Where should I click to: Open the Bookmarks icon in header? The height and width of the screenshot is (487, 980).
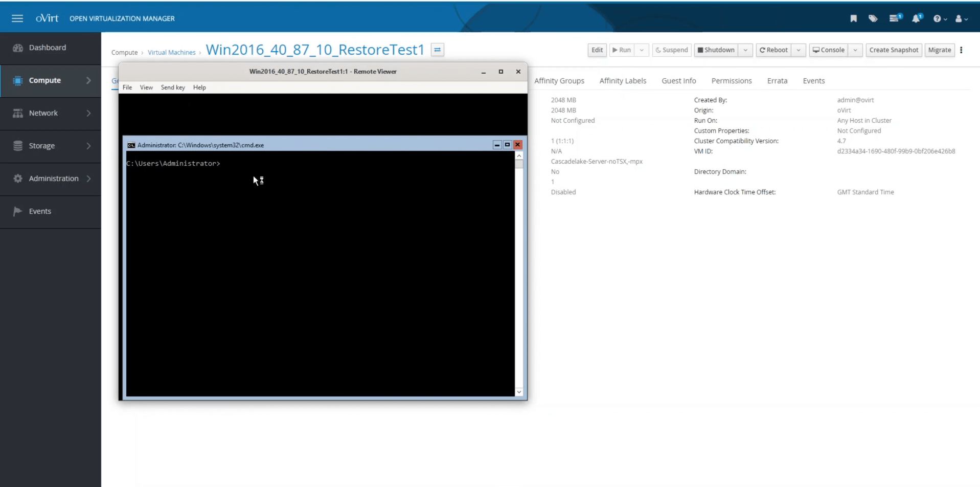(853, 18)
